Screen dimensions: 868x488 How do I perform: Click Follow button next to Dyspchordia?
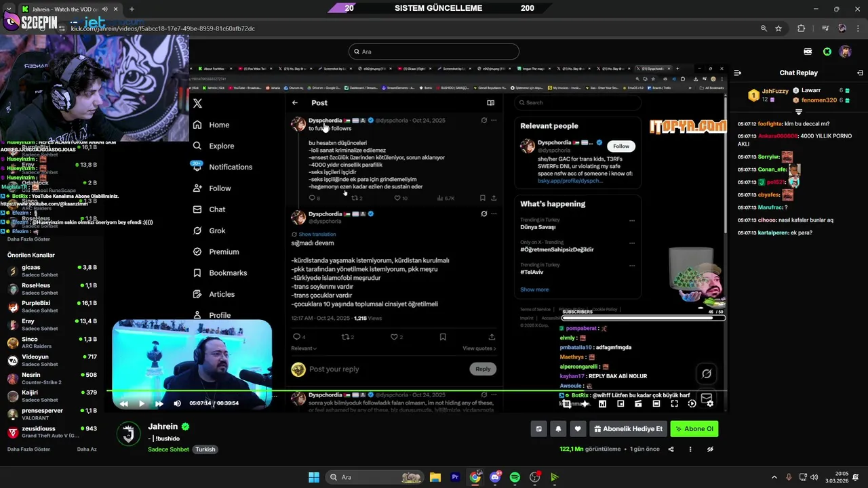621,146
